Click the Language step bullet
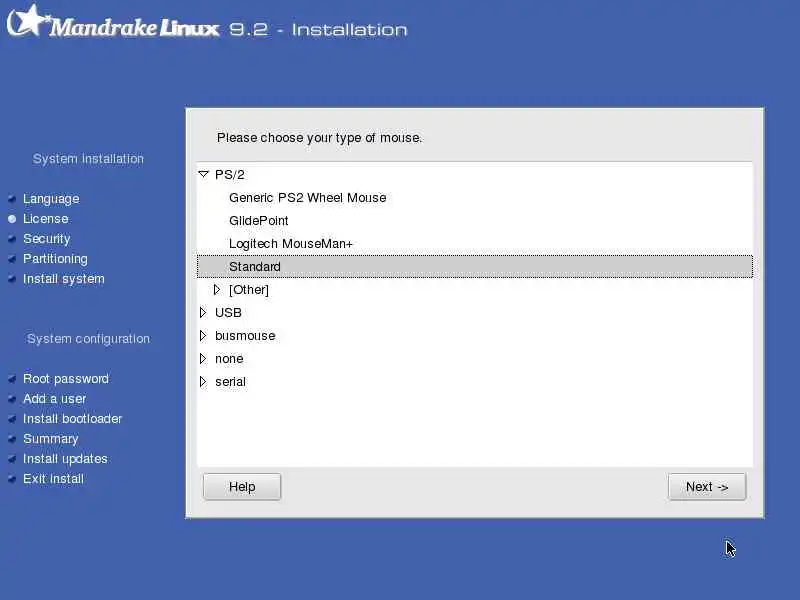800x600 pixels. click(12, 199)
